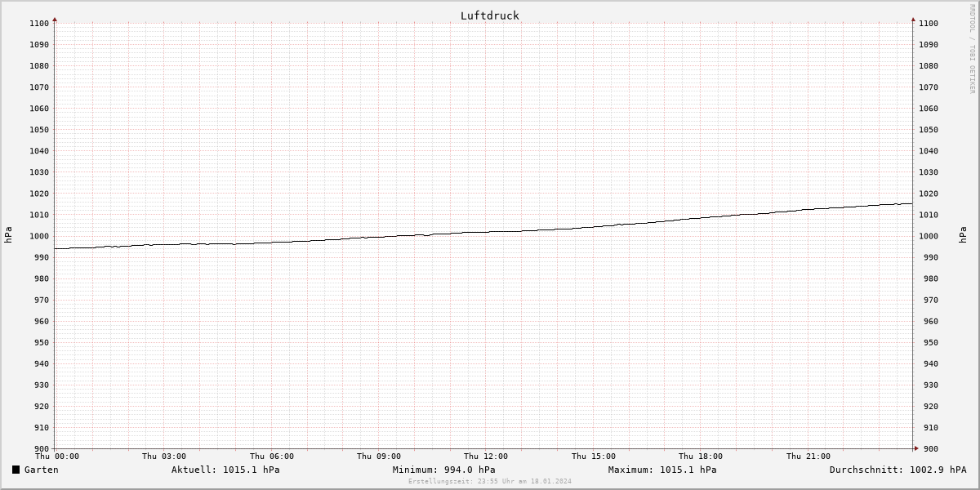Click the Erstellungszeit timestamp footer text
The height and width of the screenshot is (490, 980).
pos(490,481)
